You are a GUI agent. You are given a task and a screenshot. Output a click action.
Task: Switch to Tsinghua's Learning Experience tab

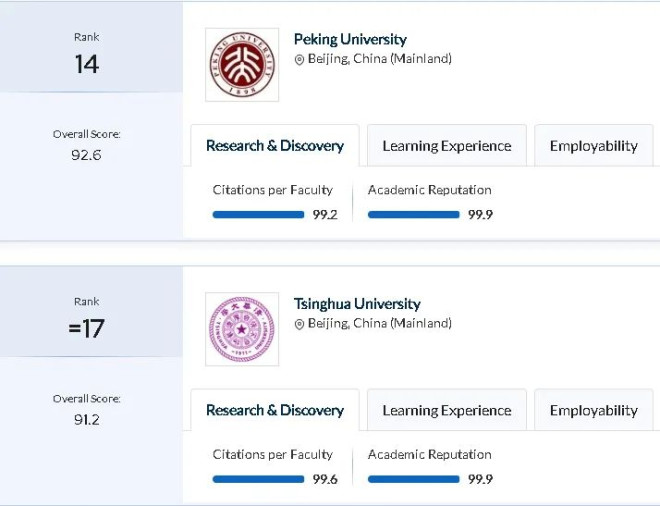coord(446,410)
